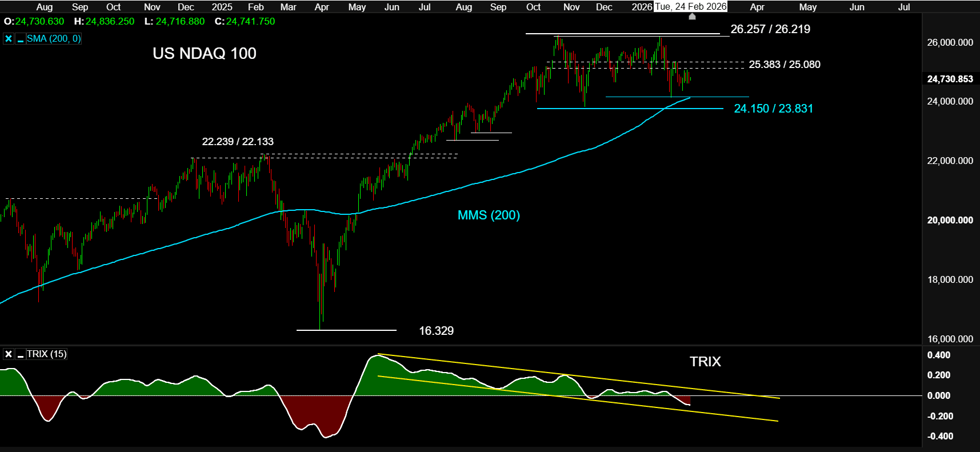Viewport: 980px width, 452px height.
Task: Collapse the TRIX (15) indicator panel
Action: 21,354
